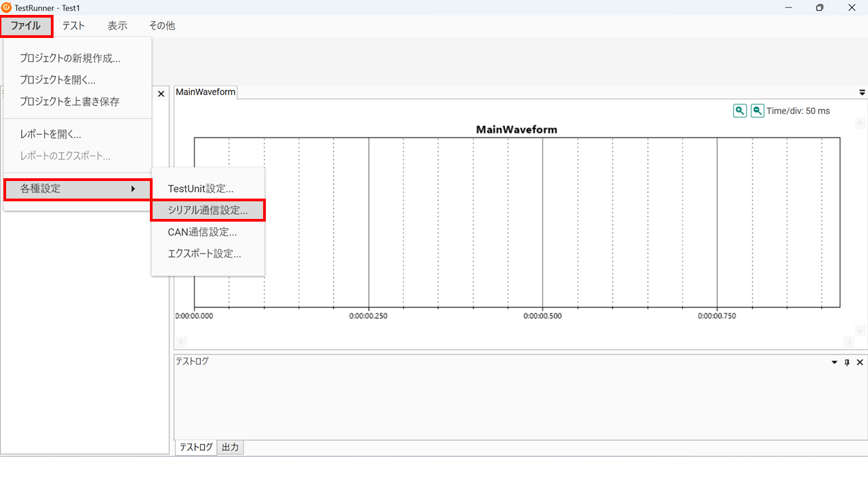Select シリアル通信設定... from submenu
The image size is (868, 488).
click(208, 210)
